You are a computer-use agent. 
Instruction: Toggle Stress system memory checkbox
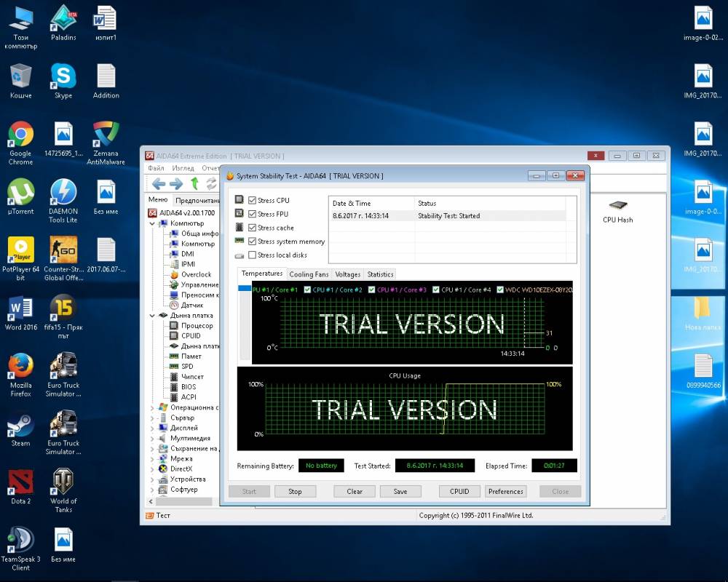(252, 242)
